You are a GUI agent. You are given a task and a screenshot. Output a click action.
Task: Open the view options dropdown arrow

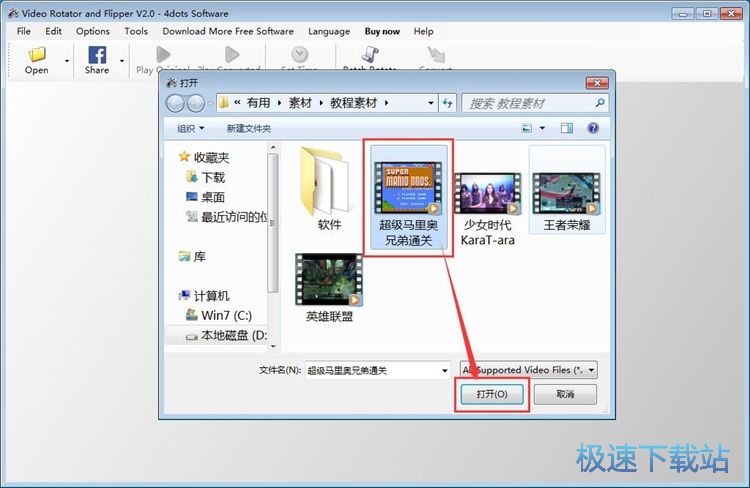[x=542, y=128]
